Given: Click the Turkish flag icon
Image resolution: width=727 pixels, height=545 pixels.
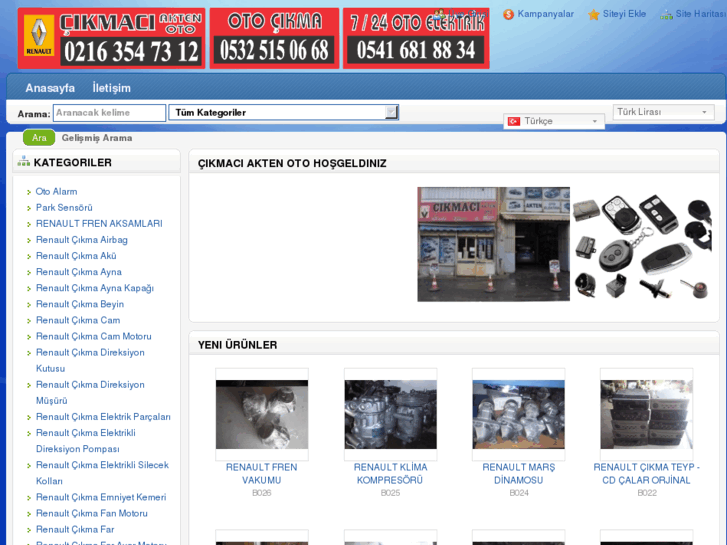Looking at the screenshot, I should [x=514, y=121].
